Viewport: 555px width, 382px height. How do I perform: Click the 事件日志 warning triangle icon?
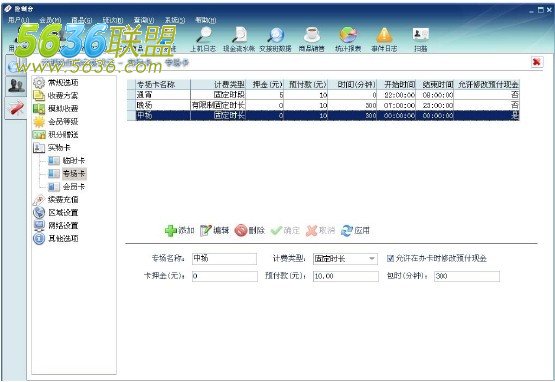384,35
